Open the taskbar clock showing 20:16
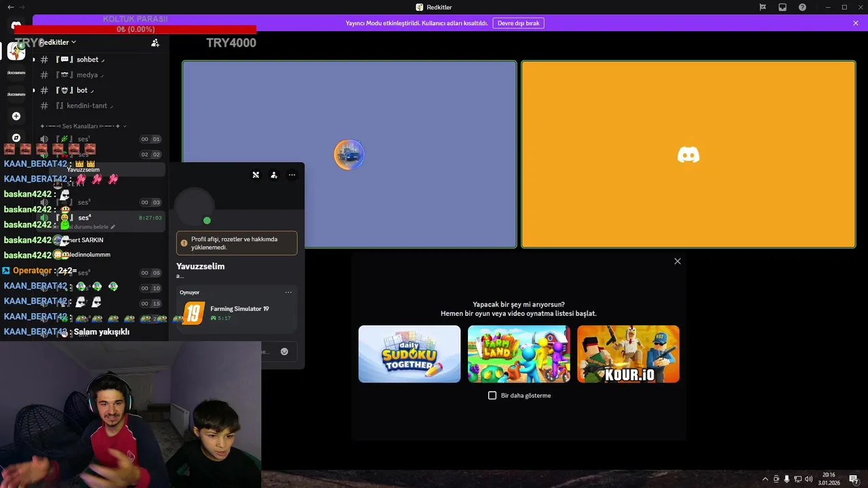The height and width of the screenshot is (488, 868). [829, 479]
